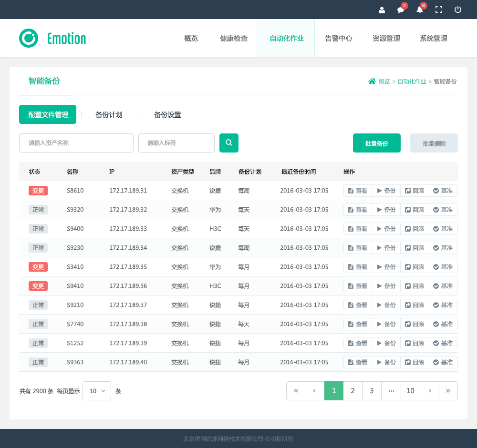Click the user profile icon
Viewport: 477px width, 448px height.
pyautogui.click(x=382, y=10)
